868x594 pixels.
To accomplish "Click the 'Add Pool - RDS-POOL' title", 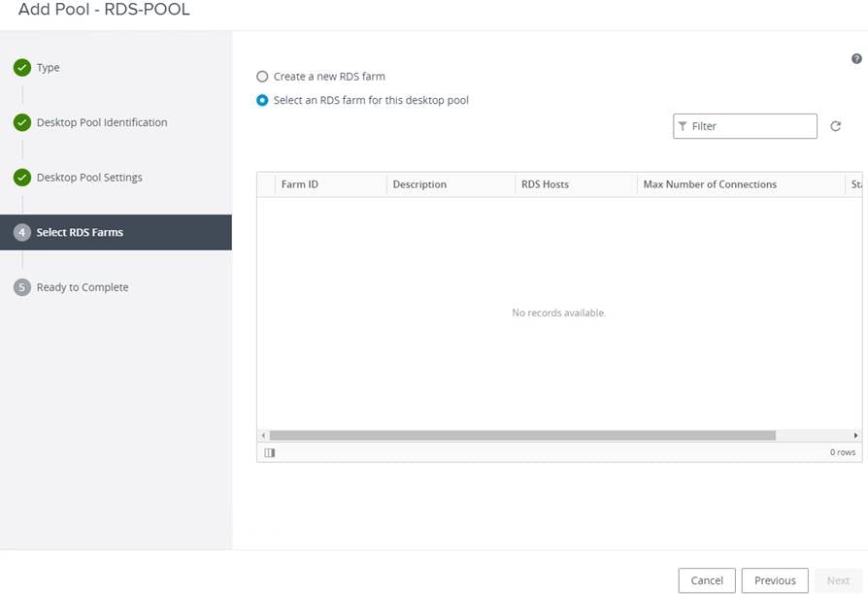I will [104, 9].
